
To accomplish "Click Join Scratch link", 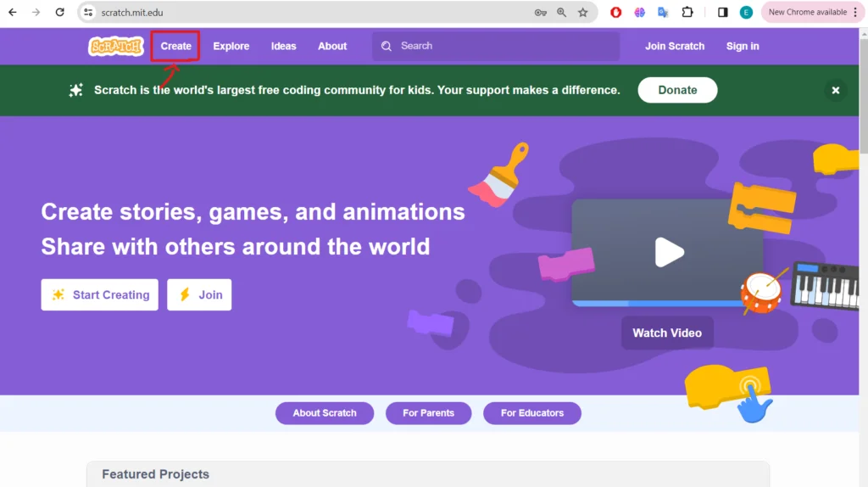I will [x=674, y=46].
